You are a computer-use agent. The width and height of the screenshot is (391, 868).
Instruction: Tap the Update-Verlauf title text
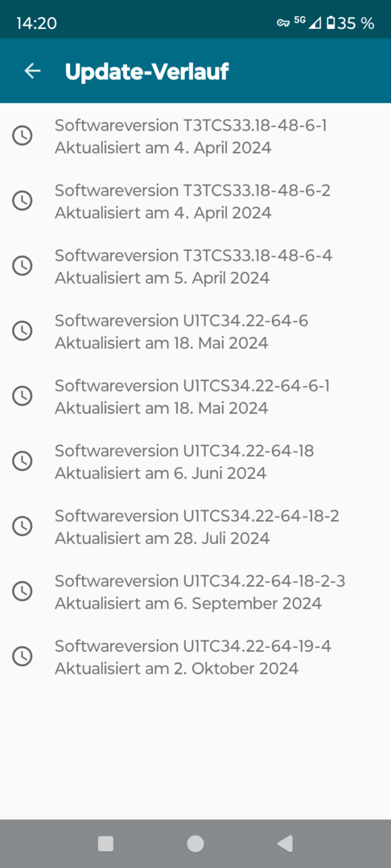pyautogui.click(x=146, y=72)
